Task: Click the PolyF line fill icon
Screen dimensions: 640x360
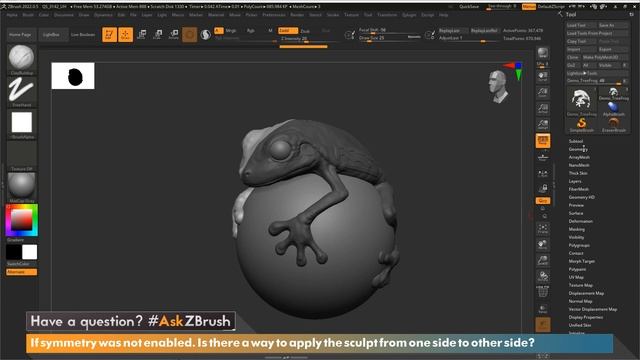Action: pos(542,292)
